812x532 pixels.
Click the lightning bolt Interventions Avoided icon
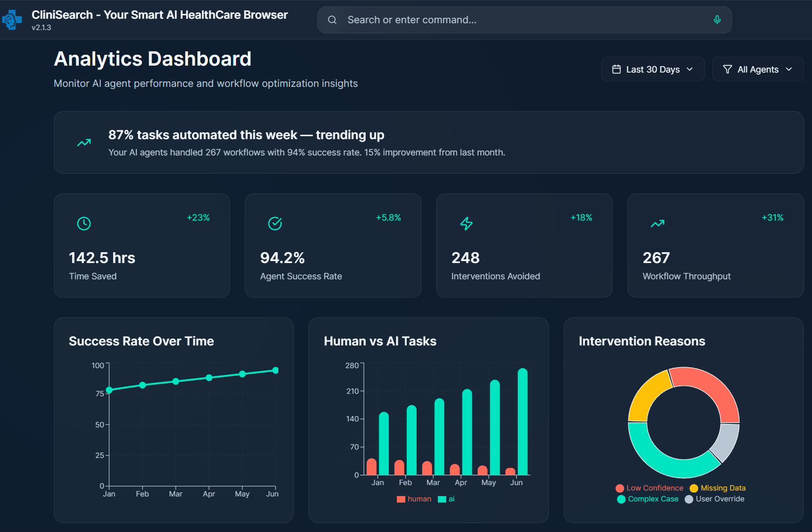tap(466, 224)
